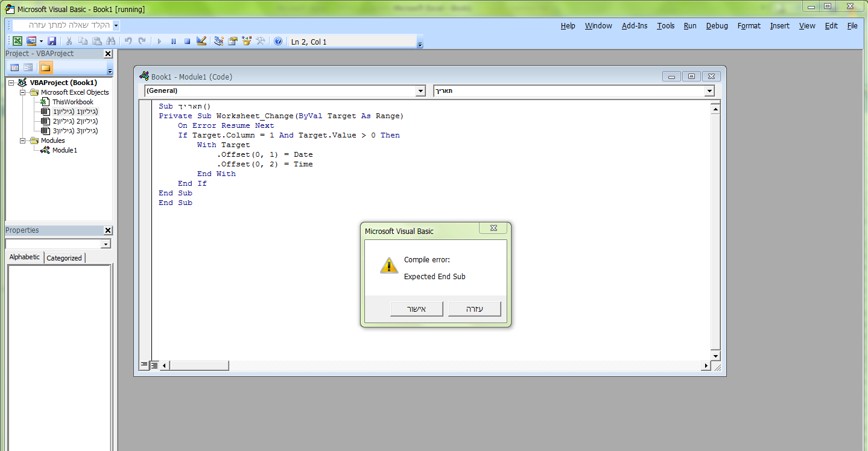Pause execution with the Break icon

(173, 41)
